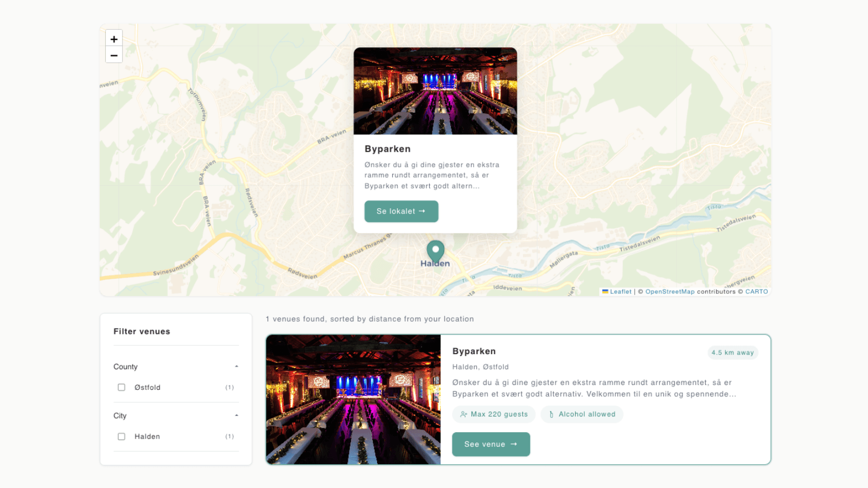
Task: Open the CARTO attribution link
Action: (757, 292)
